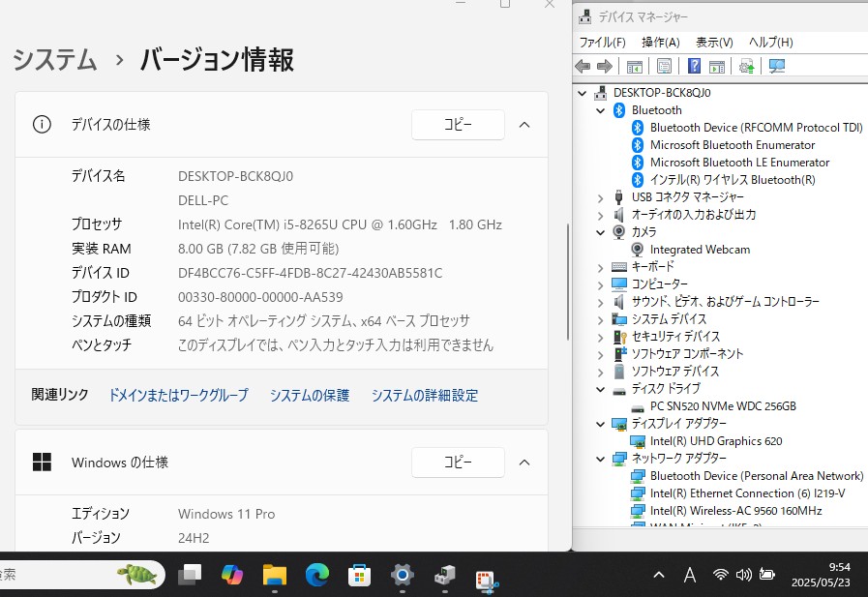Select Intel(R) UHD Graphics 620 adapter
This screenshot has height=597, width=868.
click(716, 441)
